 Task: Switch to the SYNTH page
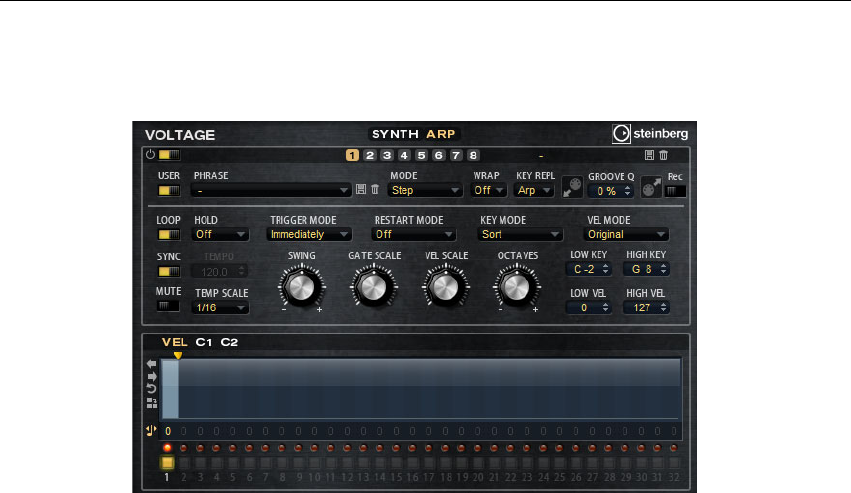(x=395, y=134)
